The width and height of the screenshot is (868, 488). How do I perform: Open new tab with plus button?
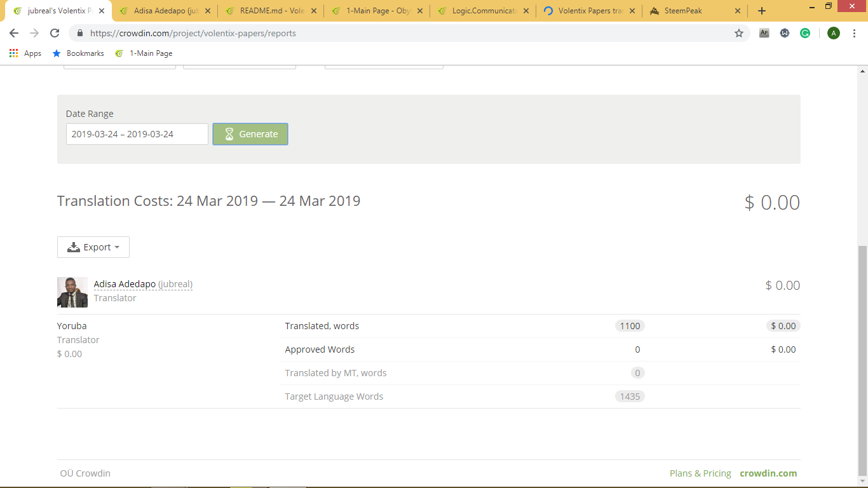point(762,11)
